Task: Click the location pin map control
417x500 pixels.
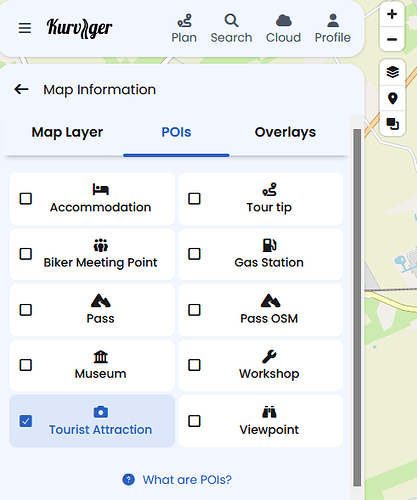Action: click(x=392, y=98)
